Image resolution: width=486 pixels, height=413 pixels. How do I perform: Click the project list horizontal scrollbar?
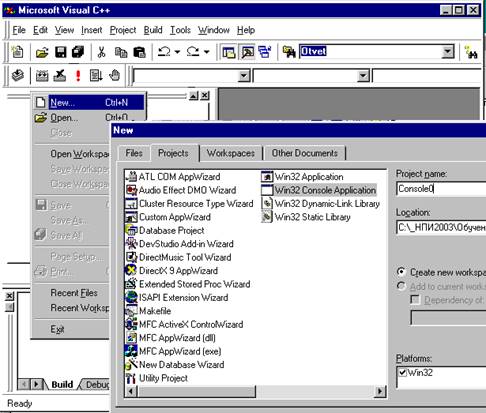coord(255,391)
